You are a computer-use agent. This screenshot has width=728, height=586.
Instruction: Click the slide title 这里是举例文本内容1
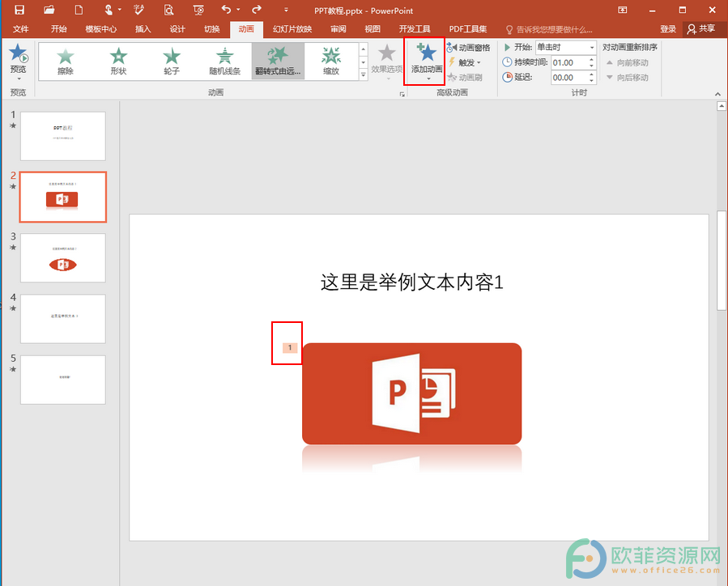(x=412, y=282)
